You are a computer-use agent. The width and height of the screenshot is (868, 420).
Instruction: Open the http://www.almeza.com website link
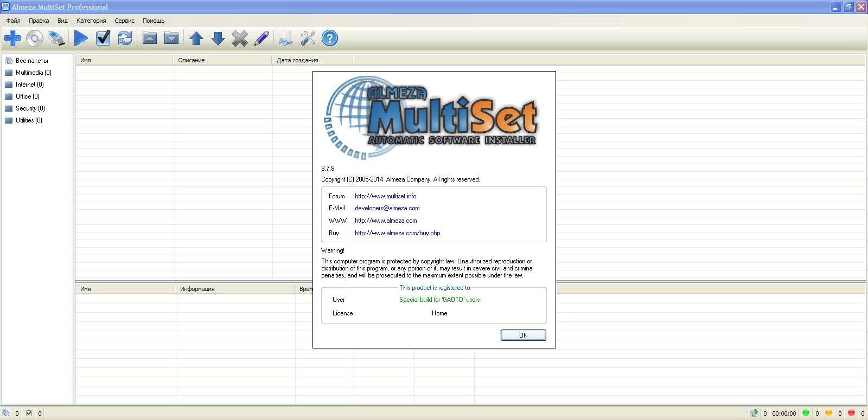(x=386, y=221)
